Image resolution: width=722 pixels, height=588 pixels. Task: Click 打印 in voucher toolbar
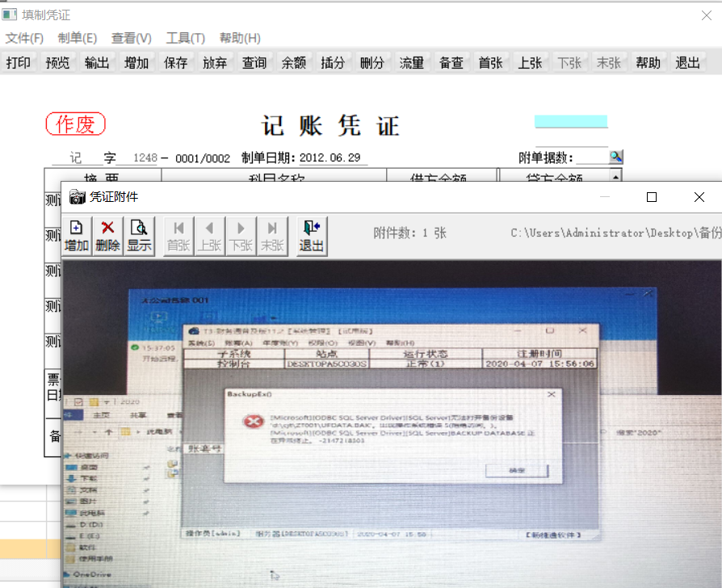point(19,63)
